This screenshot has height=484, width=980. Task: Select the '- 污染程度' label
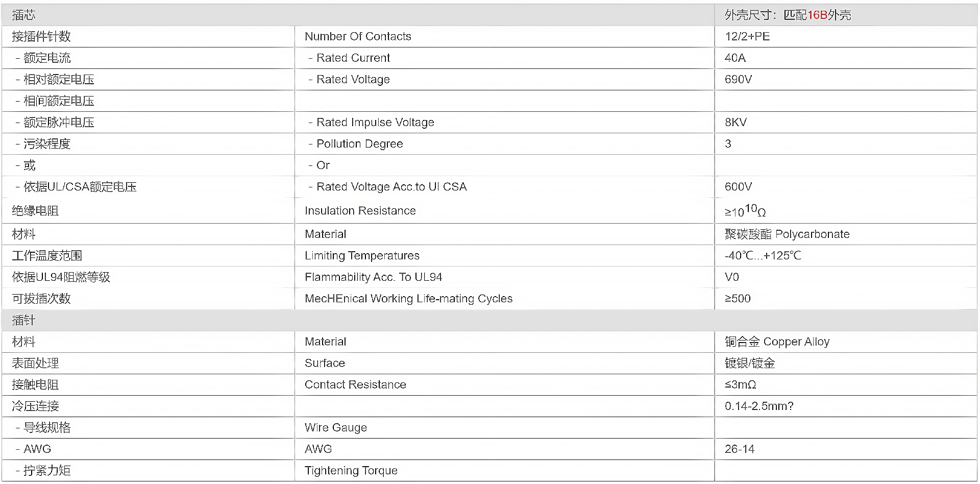(x=43, y=143)
